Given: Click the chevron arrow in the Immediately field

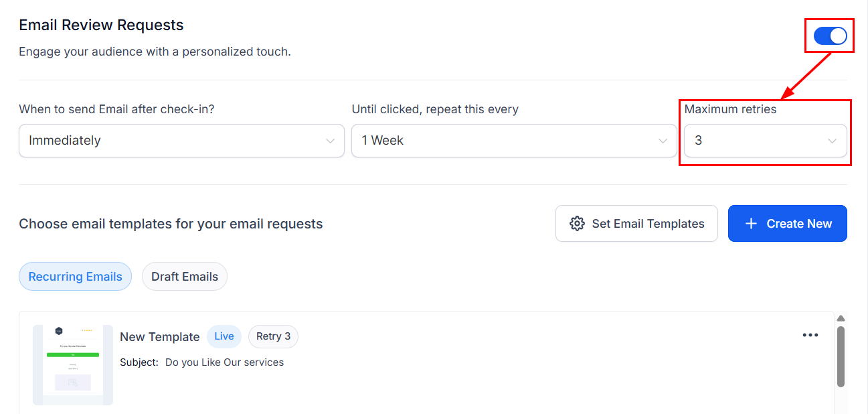Looking at the screenshot, I should coord(330,141).
